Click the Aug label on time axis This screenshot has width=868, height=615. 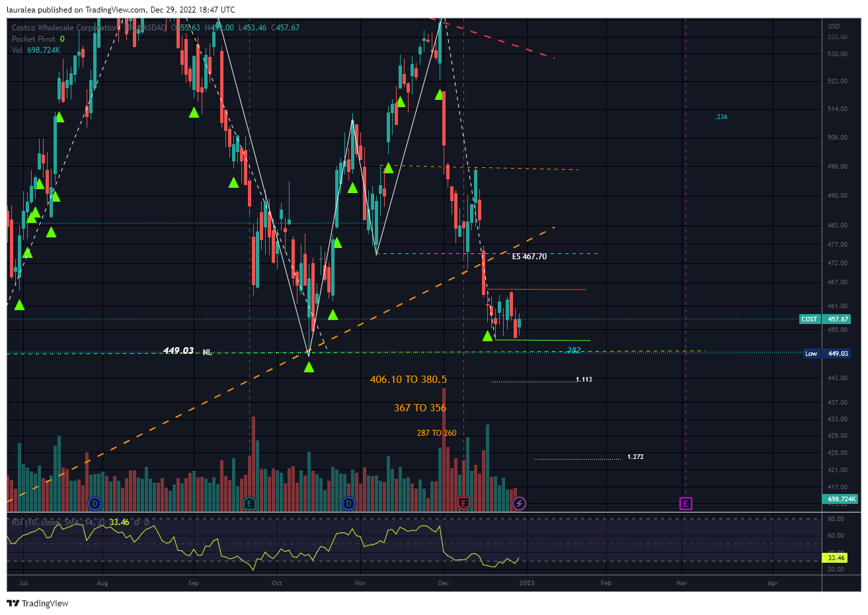(102, 583)
